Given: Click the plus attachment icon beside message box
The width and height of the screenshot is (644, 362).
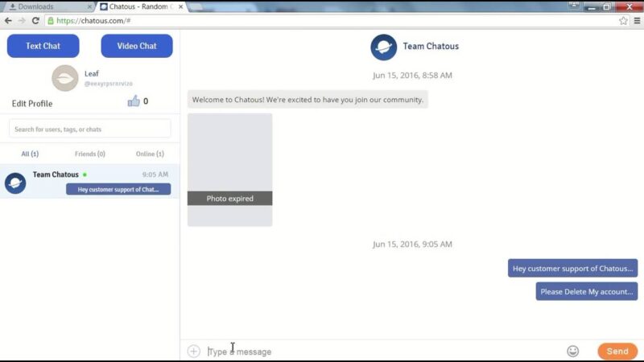Looking at the screenshot, I should 193,351.
